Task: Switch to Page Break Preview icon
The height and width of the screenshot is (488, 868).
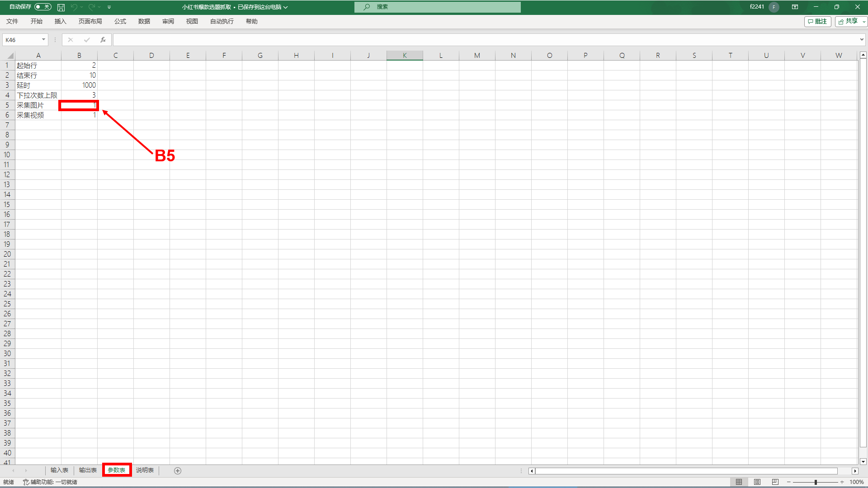Action: point(775,482)
